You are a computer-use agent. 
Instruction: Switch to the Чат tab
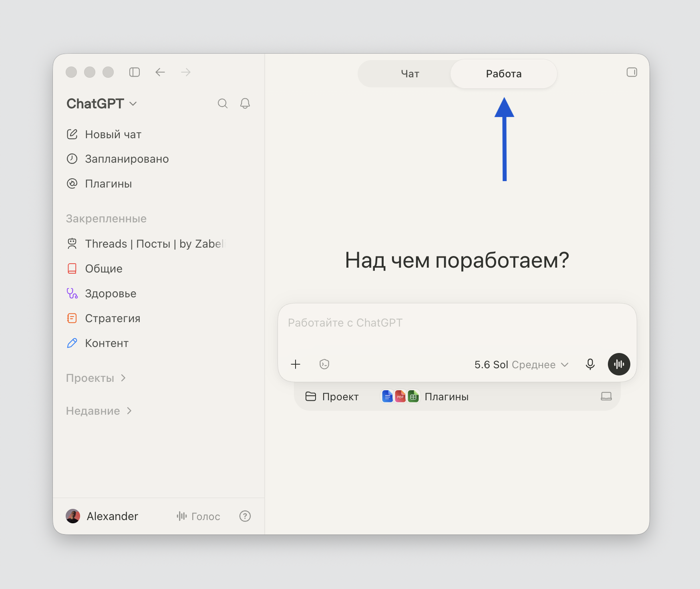tap(410, 74)
